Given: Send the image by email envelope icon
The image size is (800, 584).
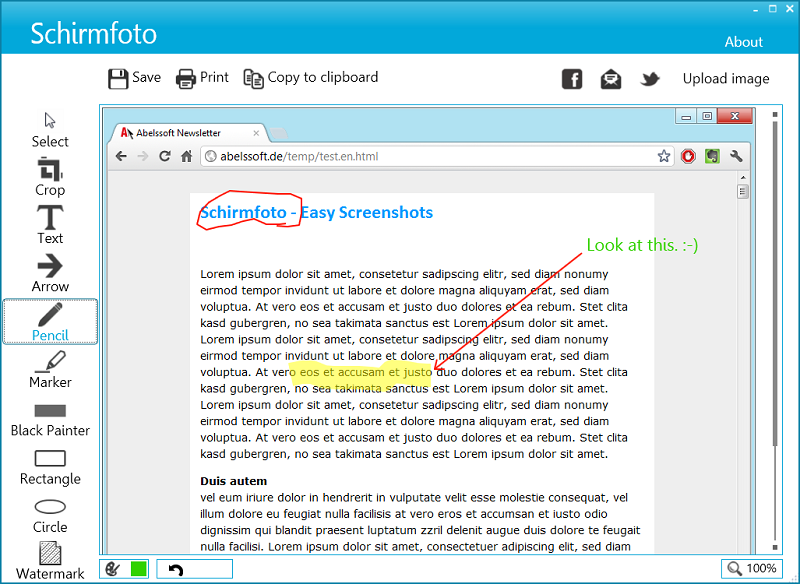Looking at the screenshot, I should tap(611, 80).
